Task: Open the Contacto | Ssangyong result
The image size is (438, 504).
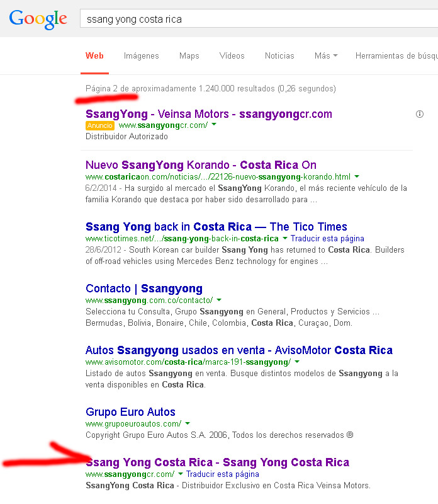Action: point(144,289)
